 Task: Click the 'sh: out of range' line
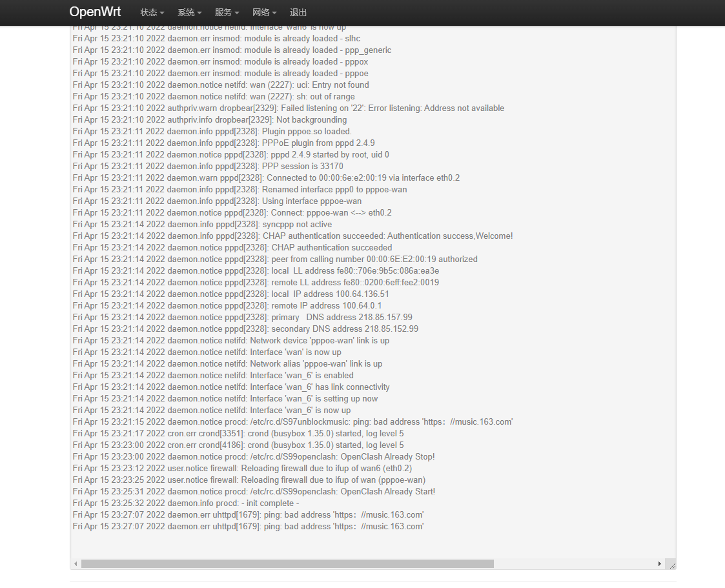pyautogui.click(x=214, y=96)
